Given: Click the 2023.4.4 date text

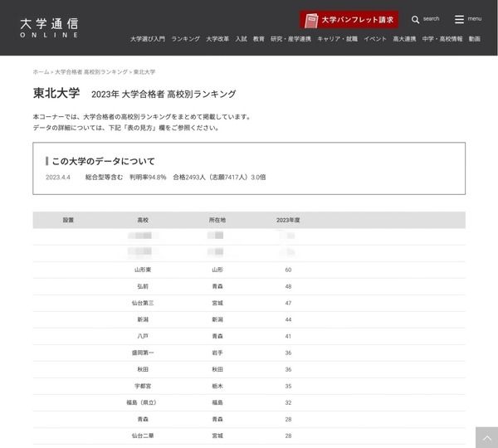Looking at the screenshot, I should coord(58,178).
